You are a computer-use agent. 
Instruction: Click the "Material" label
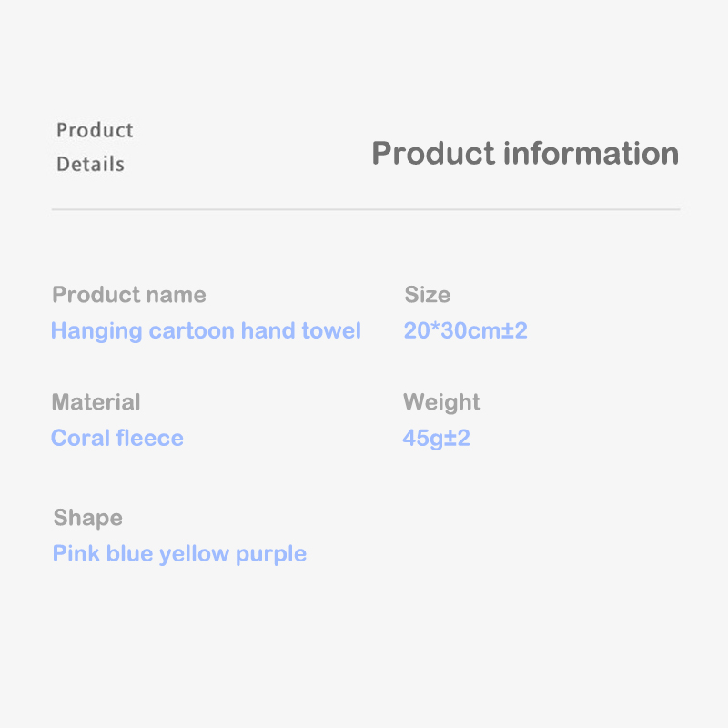tap(96, 402)
